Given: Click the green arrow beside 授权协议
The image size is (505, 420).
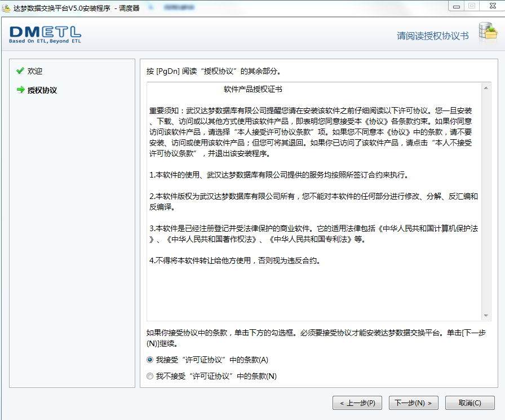Looking at the screenshot, I should pyautogui.click(x=21, y=90).
